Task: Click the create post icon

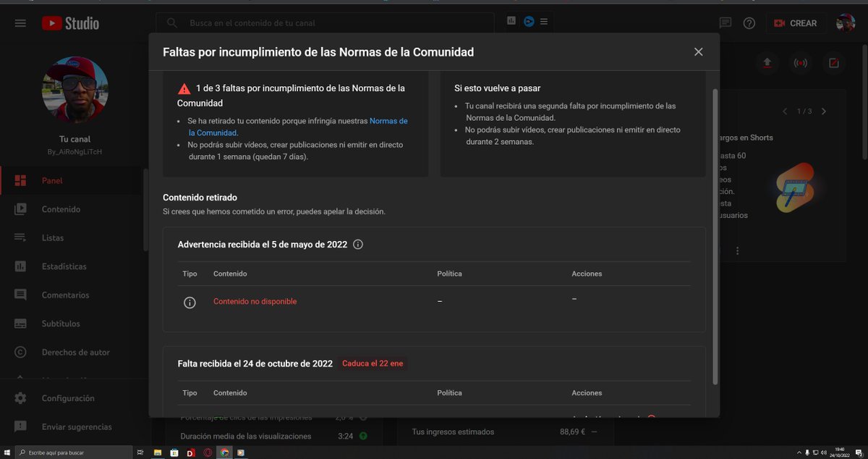Action: click(x=834, y=63)
